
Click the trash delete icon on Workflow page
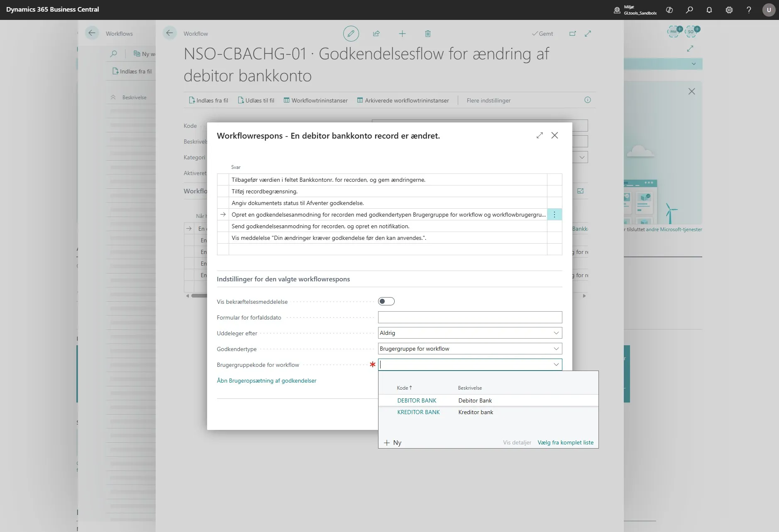coord(428,34)
